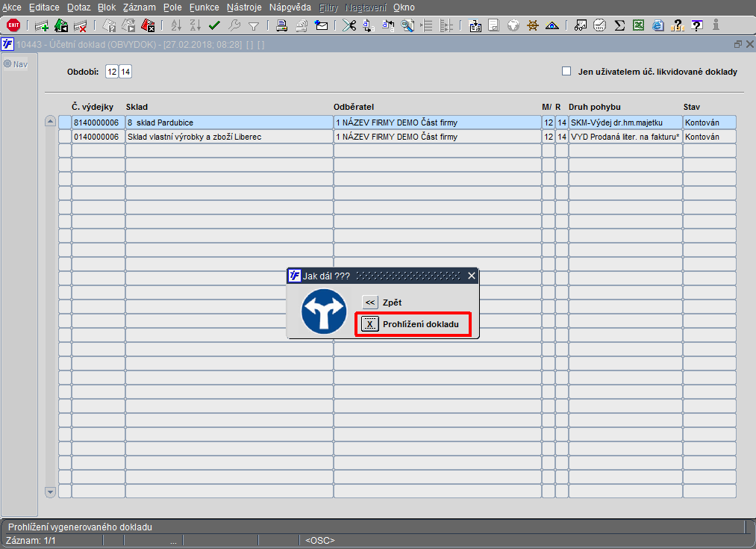Screen dimensions: 756x549
Task: Open the Nástroje menu
Action: point(244,7)
